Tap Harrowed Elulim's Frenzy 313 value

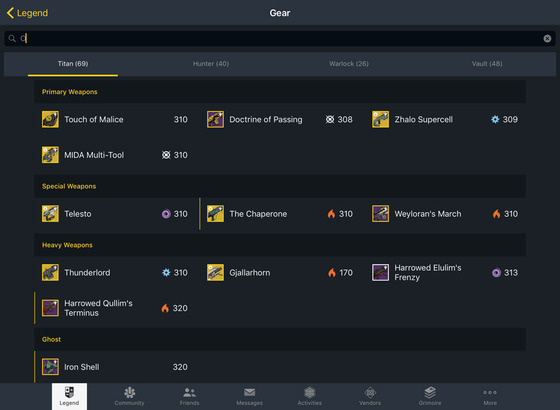[x=511, y=272]
